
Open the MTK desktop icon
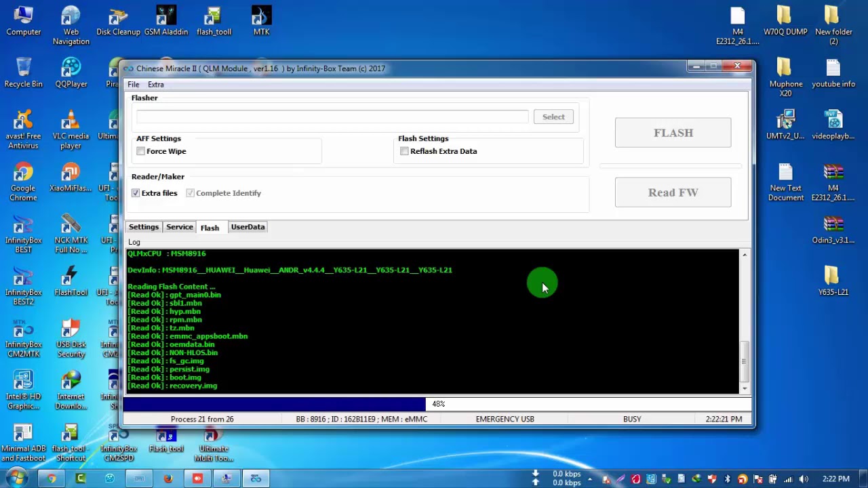pyautogui.click(x=261, y=21)
